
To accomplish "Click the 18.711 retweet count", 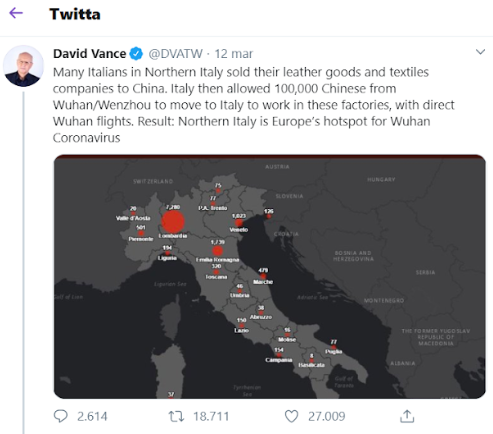I will click(211, 416).
